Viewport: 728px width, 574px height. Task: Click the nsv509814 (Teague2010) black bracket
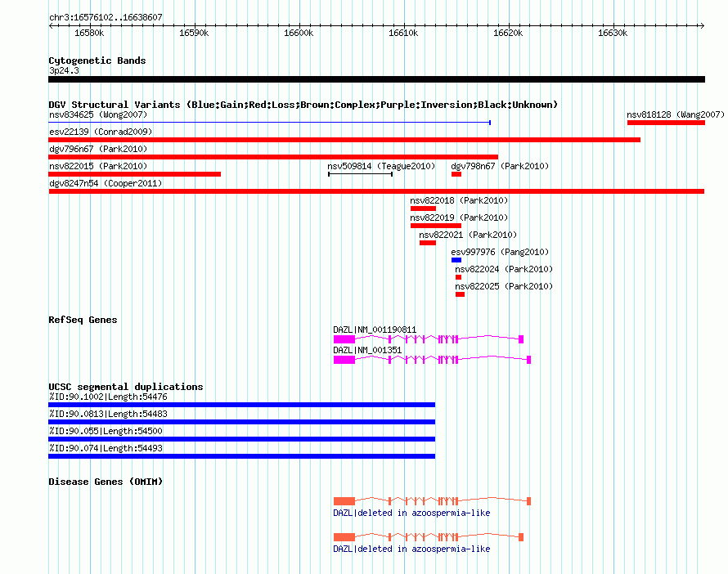(360, 174)
